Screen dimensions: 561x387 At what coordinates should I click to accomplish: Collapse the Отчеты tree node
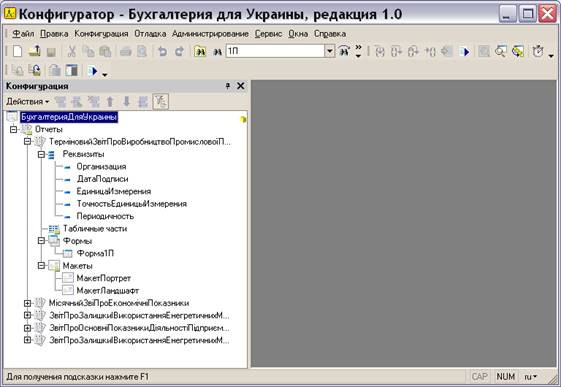point(13,129)
